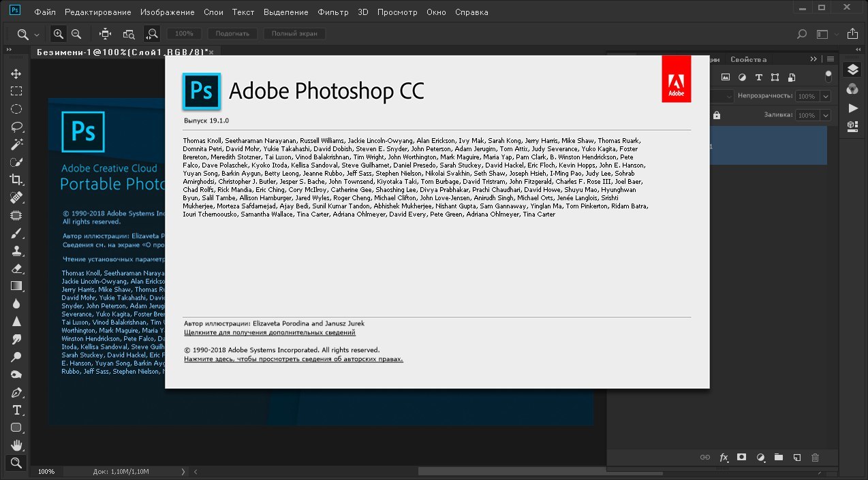Toggle the shape layer filter
868x480 pixels.
[775, 78]
